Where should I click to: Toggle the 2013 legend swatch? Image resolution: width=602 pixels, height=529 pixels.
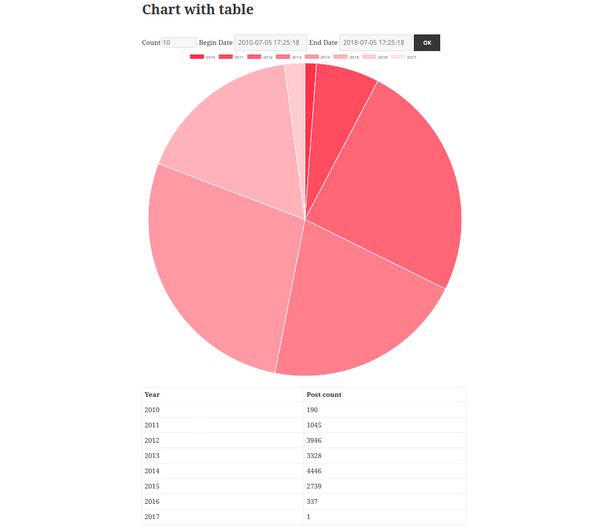coord(283,57)
